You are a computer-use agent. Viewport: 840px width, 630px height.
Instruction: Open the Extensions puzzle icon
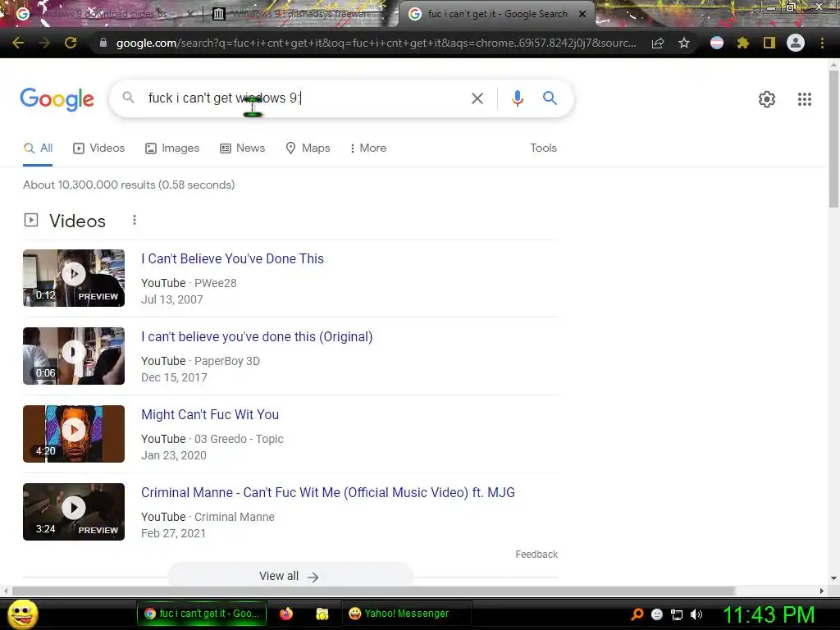(x=742, y=43)
